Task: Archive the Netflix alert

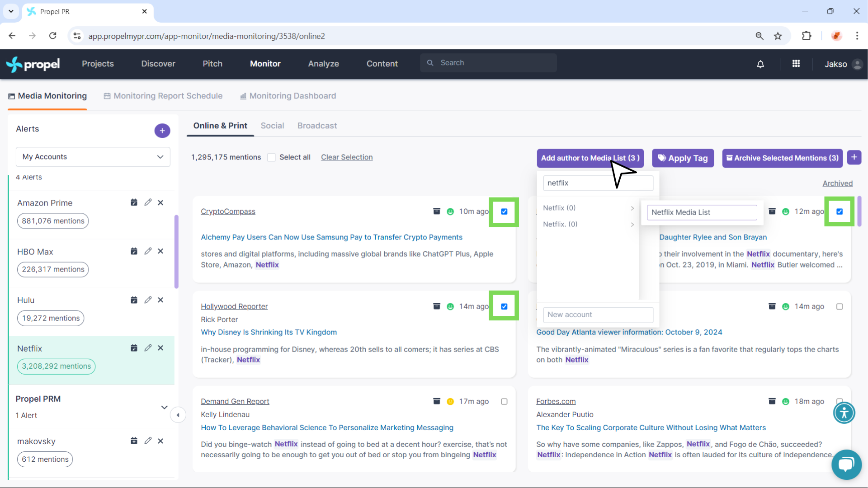Action: [x=134, y=348]
